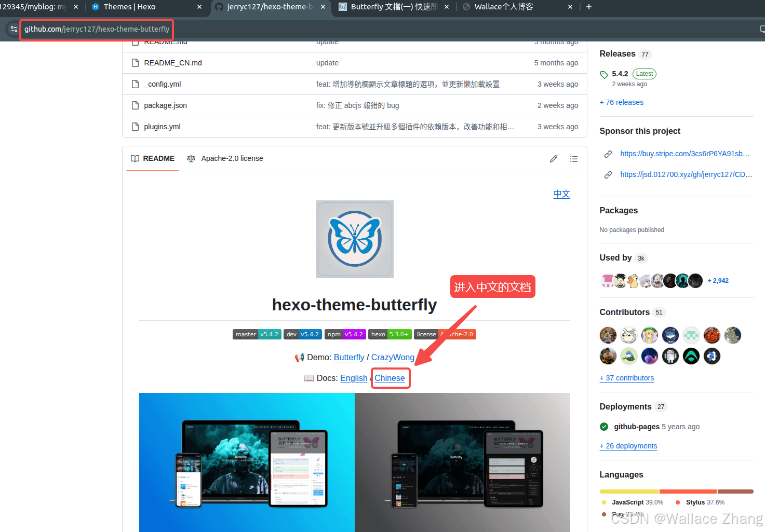
Task: Open the Contributors heading link
Action: coord(633,312)
